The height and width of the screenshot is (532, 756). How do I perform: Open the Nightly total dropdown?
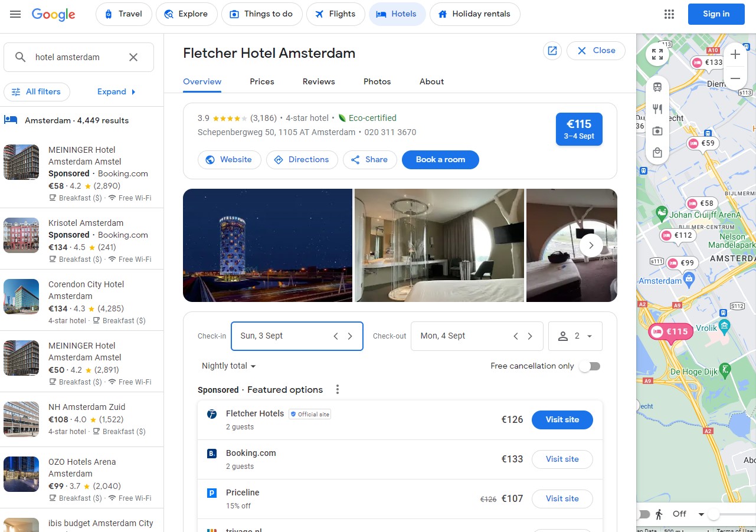coord(229,366)
